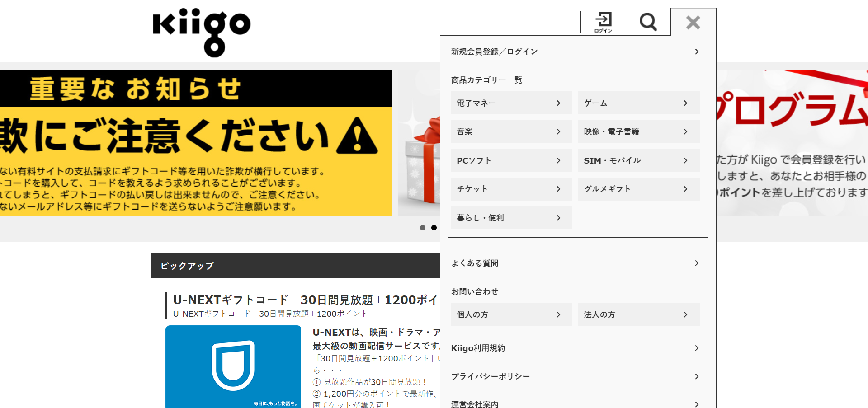Select the グルメギフト category

pos(639,189)
